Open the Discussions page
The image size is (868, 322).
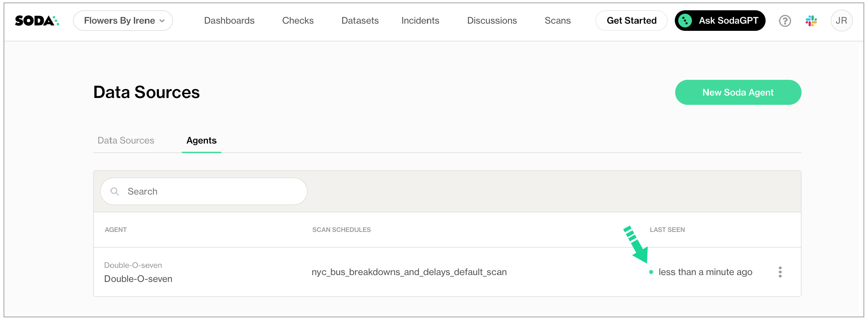pyautogui.click(x=492, y=21)
